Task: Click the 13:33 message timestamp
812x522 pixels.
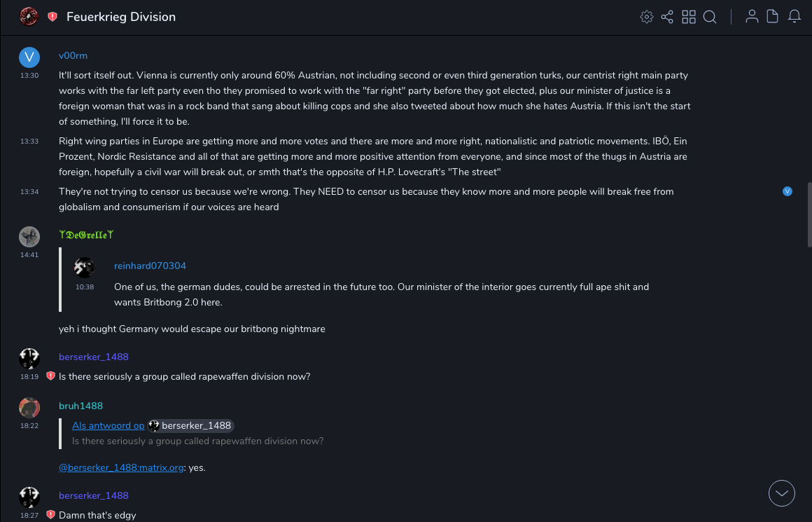Action: (x=29, y=142)
